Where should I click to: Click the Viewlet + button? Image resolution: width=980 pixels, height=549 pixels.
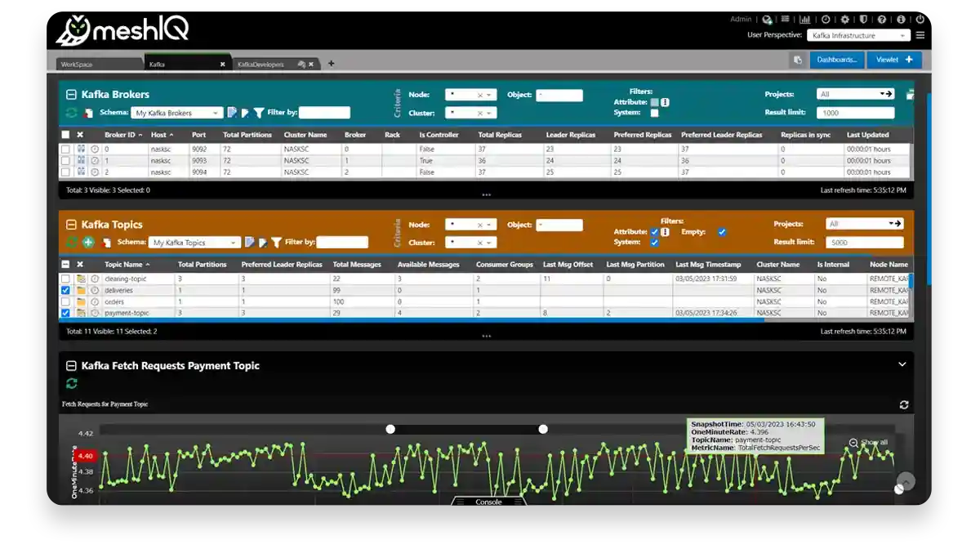(894, 60)
